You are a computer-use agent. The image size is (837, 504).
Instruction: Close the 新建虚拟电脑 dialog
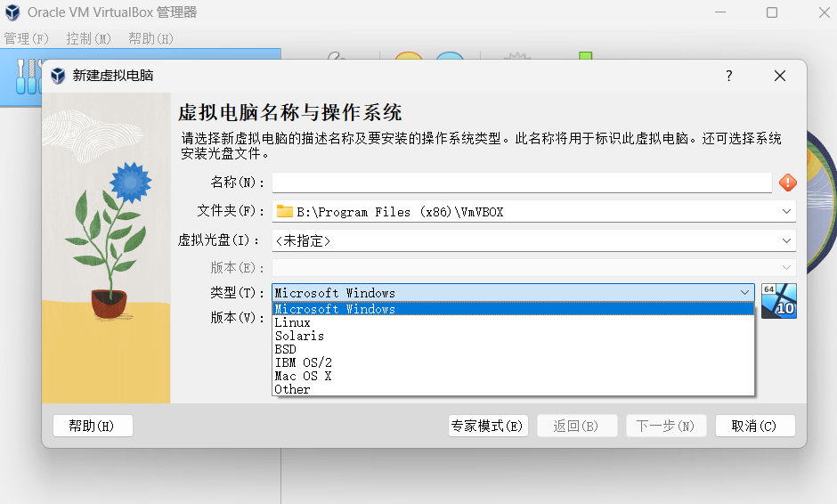(780, 76)
